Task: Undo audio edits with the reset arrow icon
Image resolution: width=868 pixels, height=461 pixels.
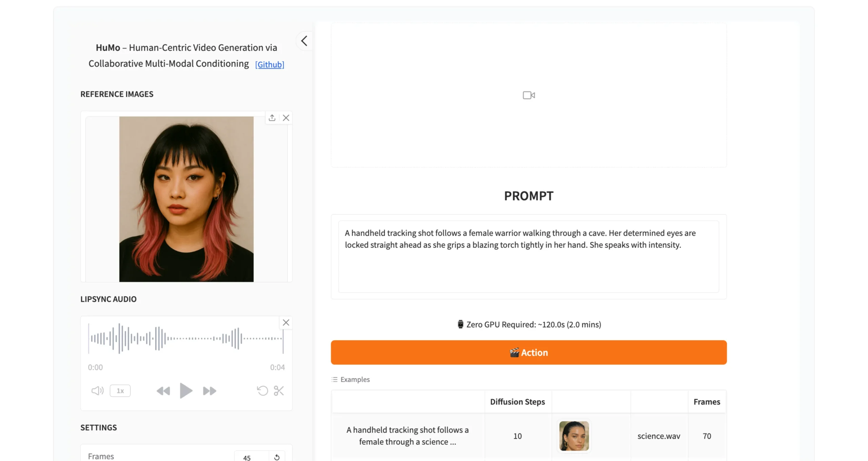Action: pyautogui.click(x=262, y=391)
